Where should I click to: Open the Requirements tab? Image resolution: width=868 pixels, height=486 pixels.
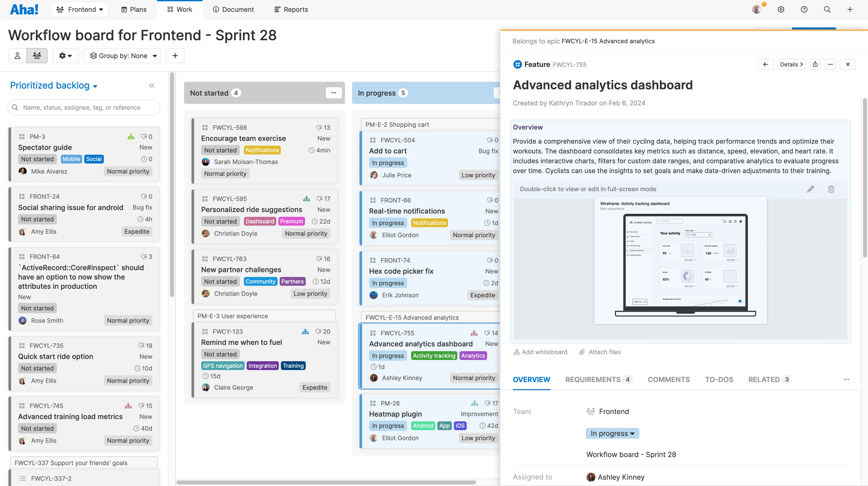point(593,380)
